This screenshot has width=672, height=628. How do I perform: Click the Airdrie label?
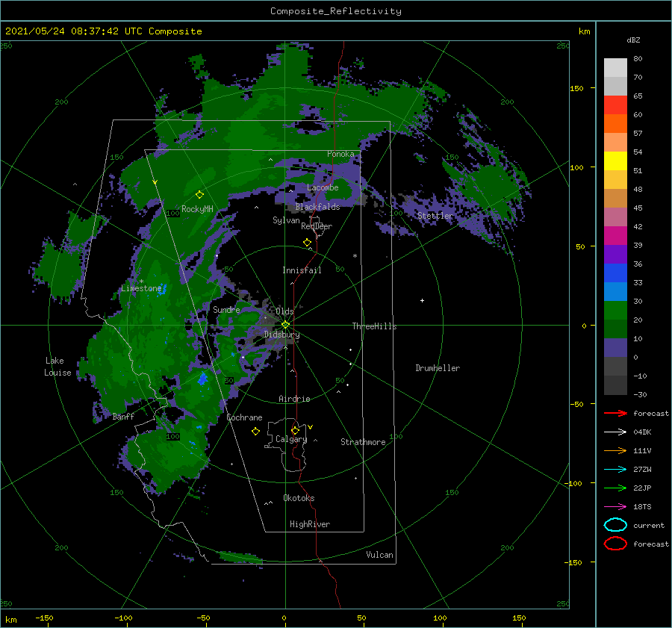coord(294,399)
